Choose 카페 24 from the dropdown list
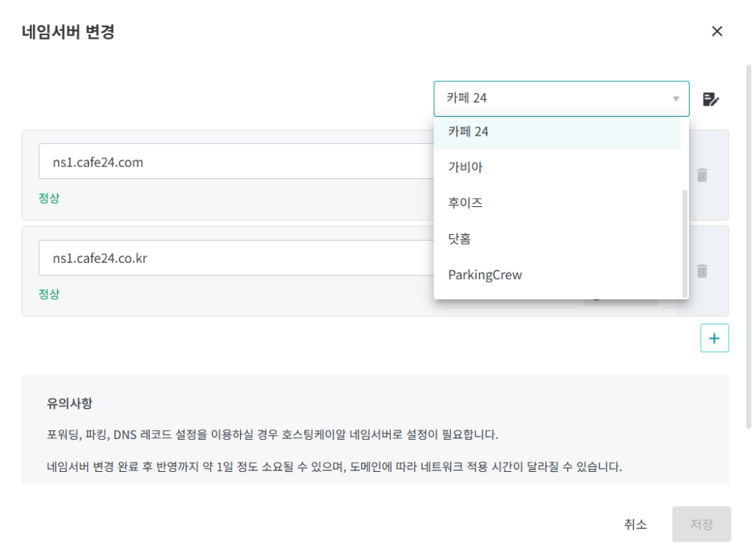The width and height of the screenshot is (752, 560). [469, 132]
